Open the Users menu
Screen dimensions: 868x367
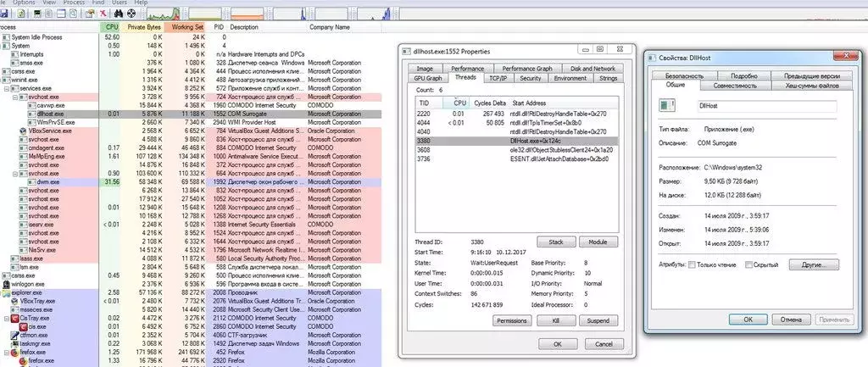120,3
